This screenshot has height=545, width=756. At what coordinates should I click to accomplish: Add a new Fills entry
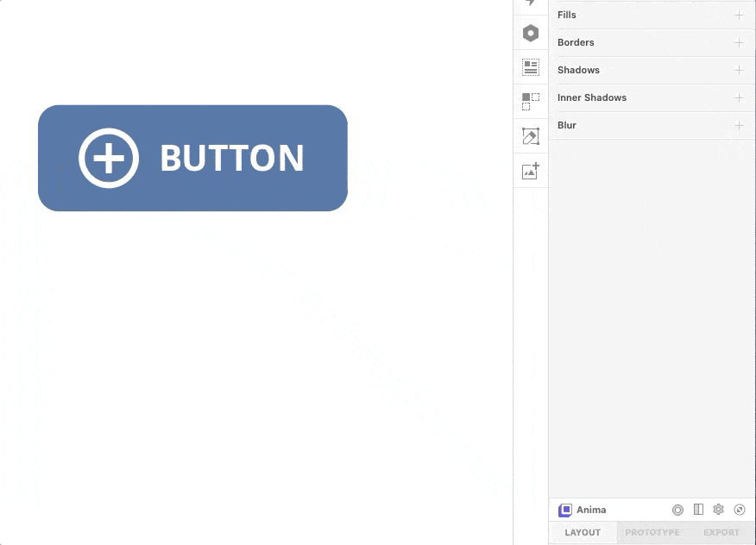(x=739, y=15)
